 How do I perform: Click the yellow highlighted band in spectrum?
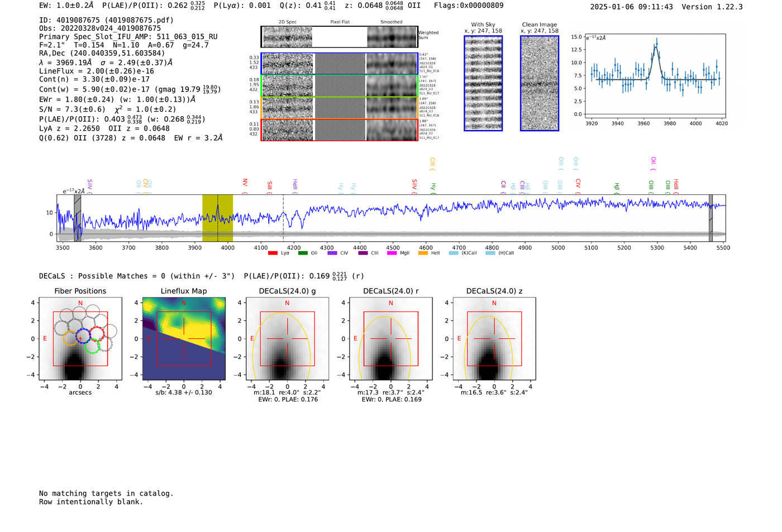click(217, 218)
